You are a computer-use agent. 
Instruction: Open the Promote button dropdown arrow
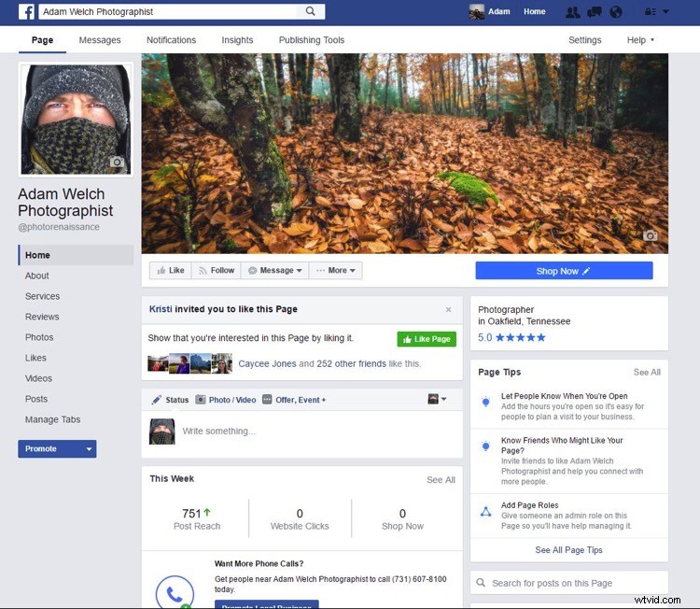click(x=89, y=449)
